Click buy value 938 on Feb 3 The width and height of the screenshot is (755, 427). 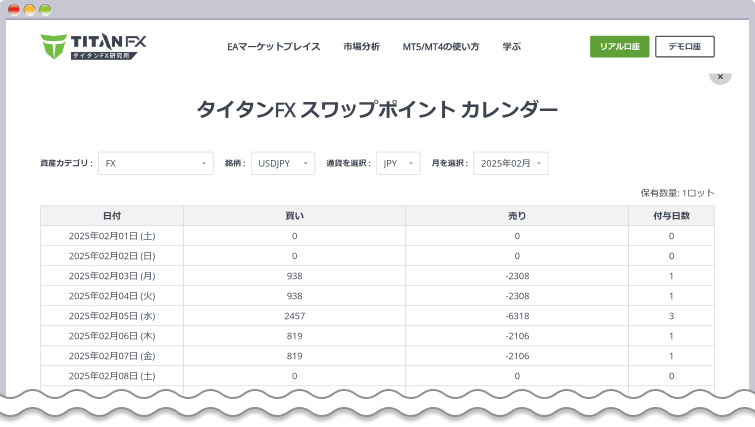295,276
